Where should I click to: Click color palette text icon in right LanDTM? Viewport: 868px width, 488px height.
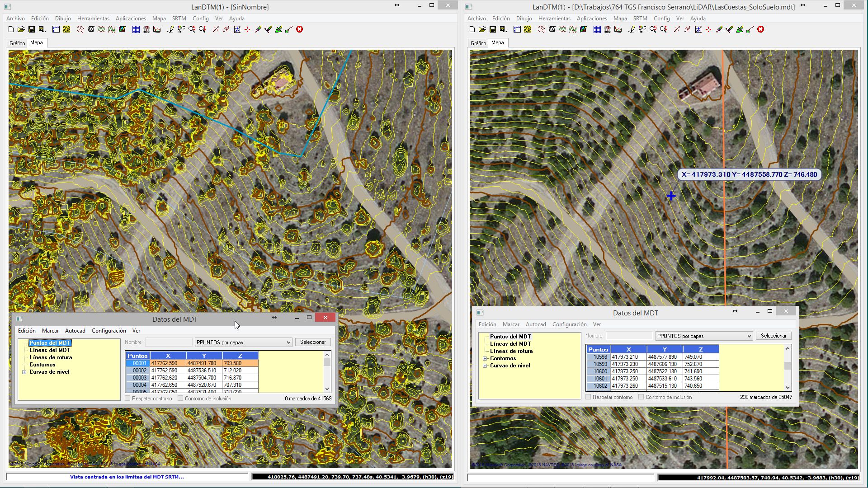click(x=642, y=29)
